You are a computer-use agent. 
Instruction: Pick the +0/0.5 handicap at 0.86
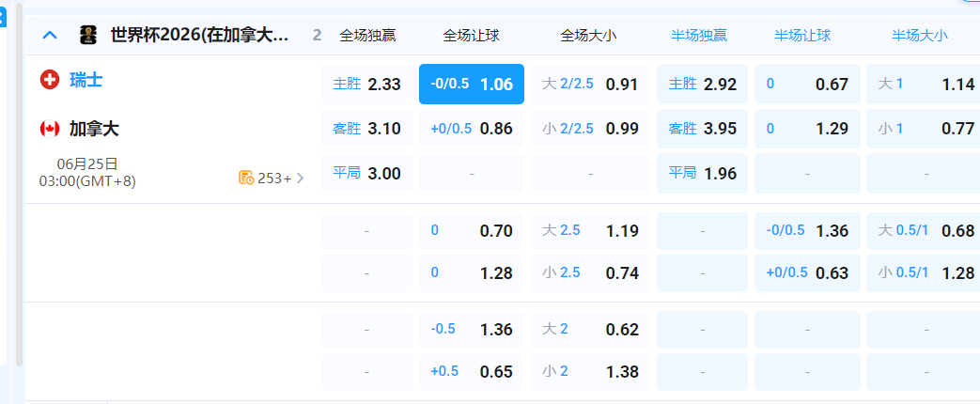tap(472, 129)
